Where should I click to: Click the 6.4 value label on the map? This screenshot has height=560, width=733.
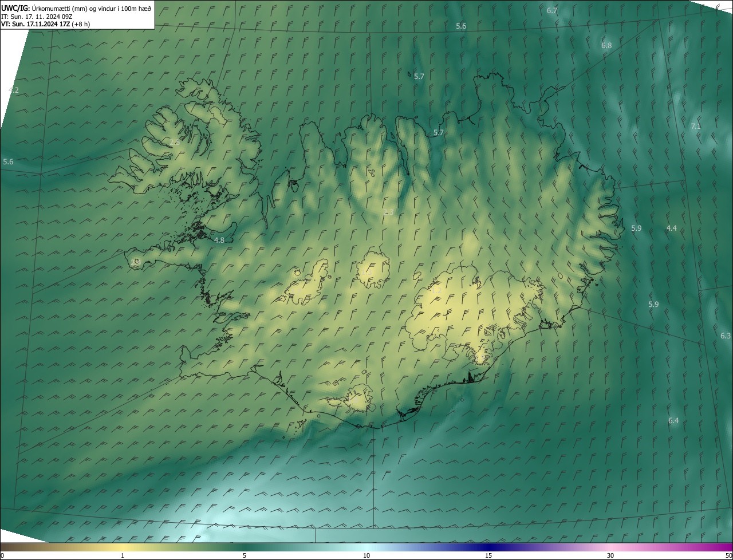tap(673, 421)
